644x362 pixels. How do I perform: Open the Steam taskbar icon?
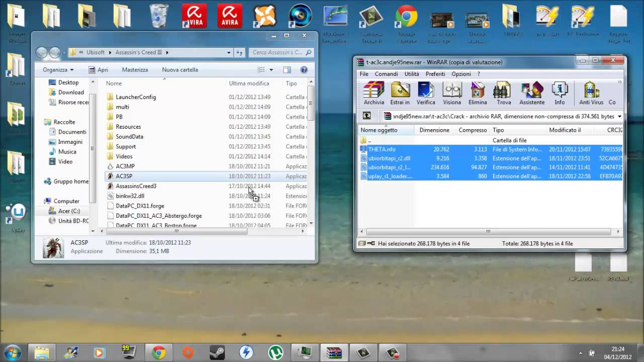217,352
